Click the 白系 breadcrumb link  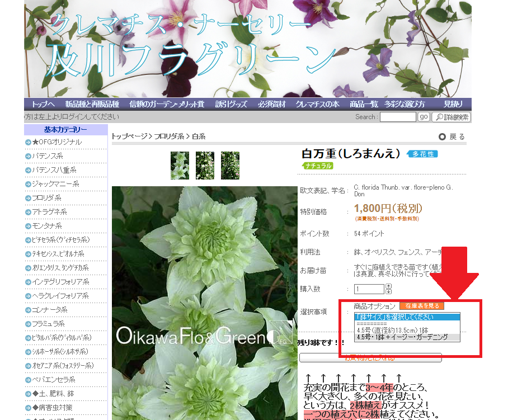(199, 136)
